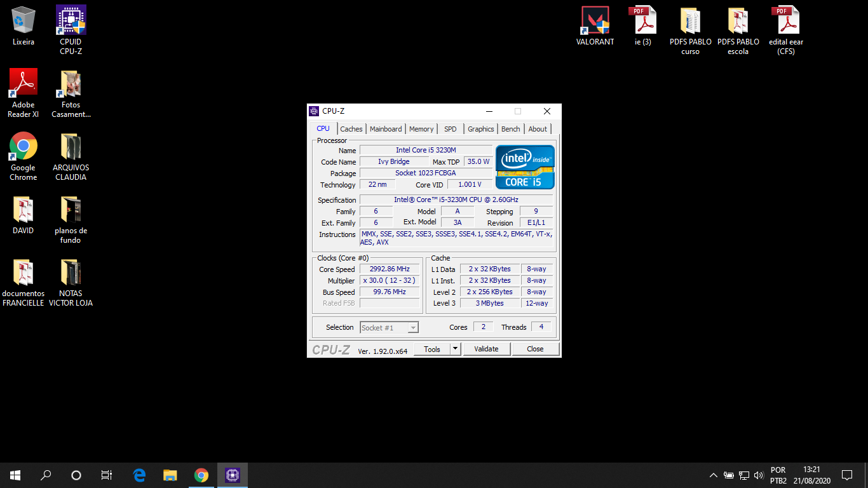This screenshot has height=488, width=868.
Task: Switch to the Caches tab
Action: click(351, 129)
